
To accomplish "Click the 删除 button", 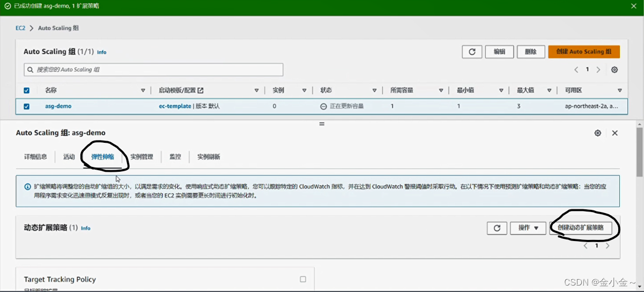I will (x=531, y=52).
